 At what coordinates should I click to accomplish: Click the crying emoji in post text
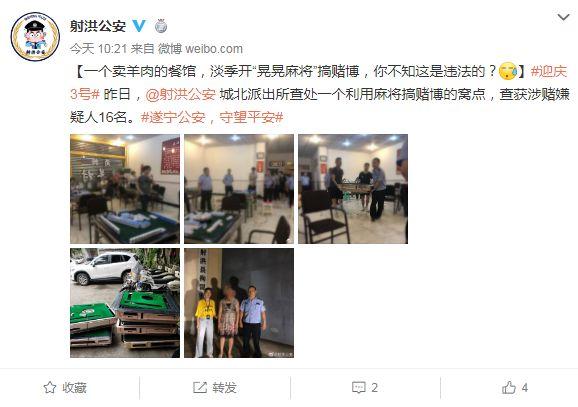(x=508, y=71)
